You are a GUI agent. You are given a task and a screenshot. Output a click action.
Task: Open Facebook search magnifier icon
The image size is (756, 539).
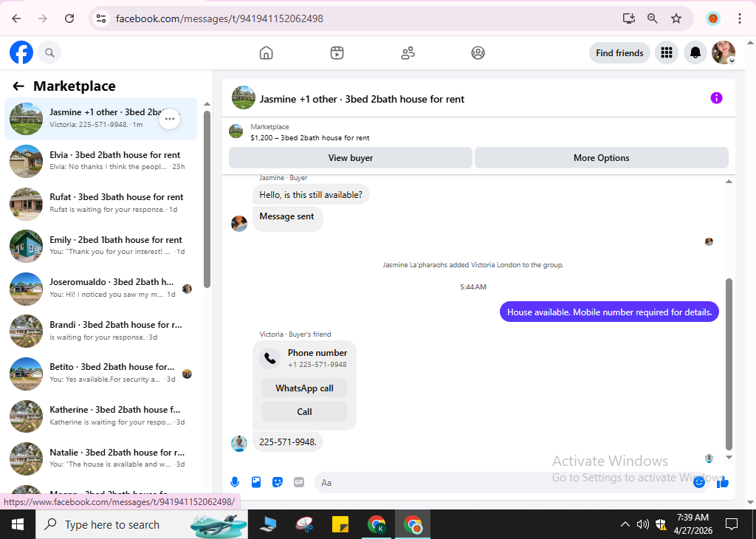click(49, 52)
